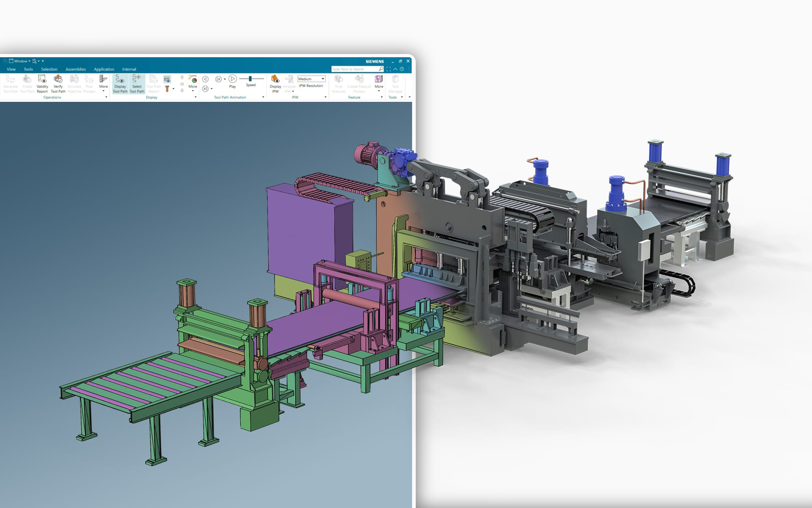
Task: Open the Window dropdown menu
Action: tap(19, 61)
